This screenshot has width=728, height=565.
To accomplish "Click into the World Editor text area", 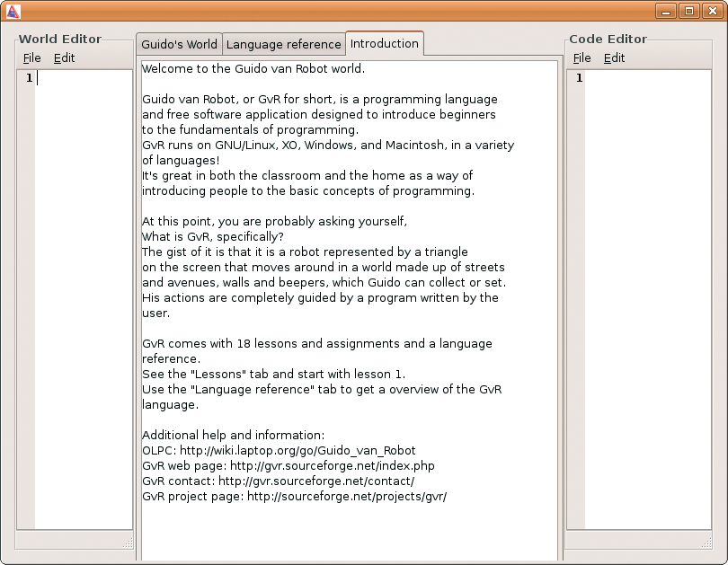I will [x=84, y=299].
